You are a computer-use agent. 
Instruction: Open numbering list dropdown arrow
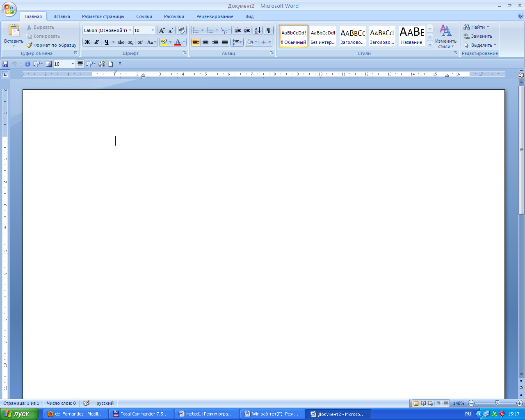coord(217,30)
